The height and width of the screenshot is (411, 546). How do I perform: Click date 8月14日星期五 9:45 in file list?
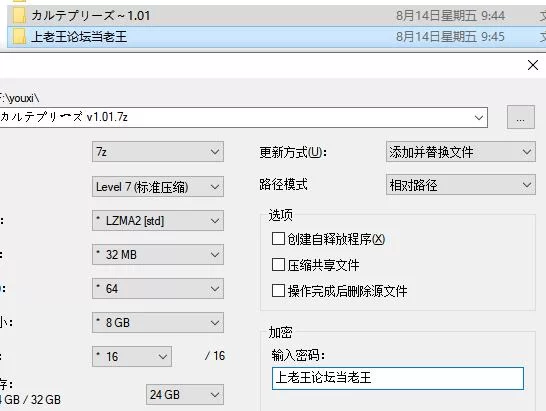(x=450, y=37)
